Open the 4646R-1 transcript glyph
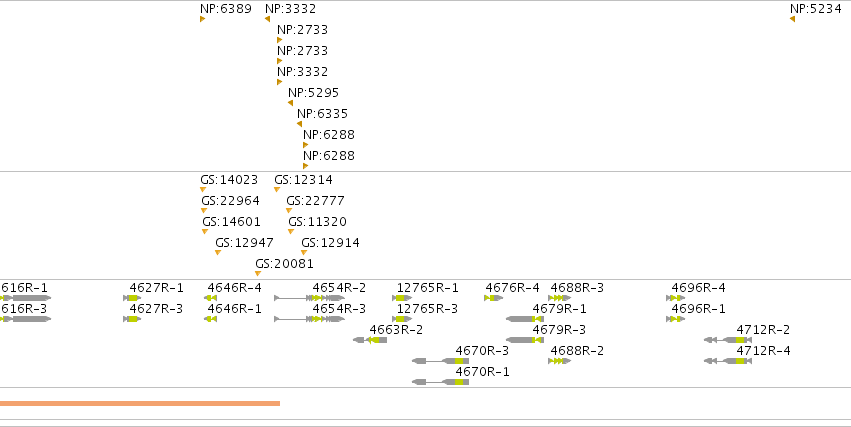The width and height of the screenshot is (851, 427). click(211, 319)
